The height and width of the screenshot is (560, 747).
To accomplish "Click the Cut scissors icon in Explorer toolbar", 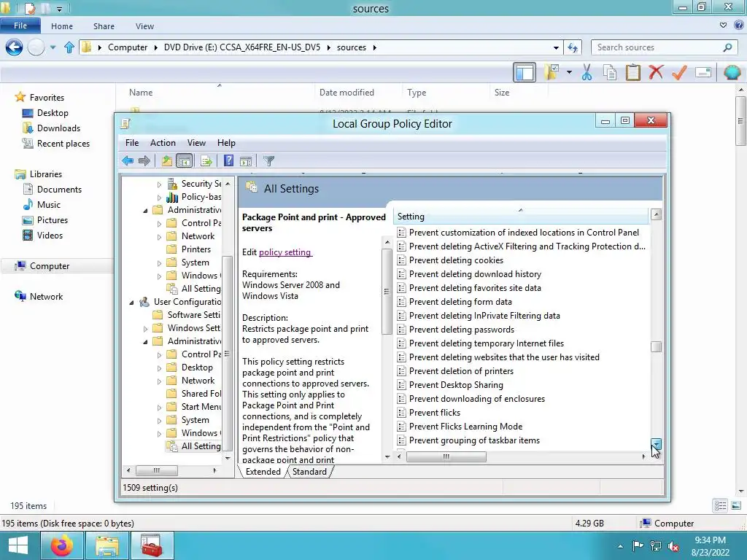I will point(587,72).
